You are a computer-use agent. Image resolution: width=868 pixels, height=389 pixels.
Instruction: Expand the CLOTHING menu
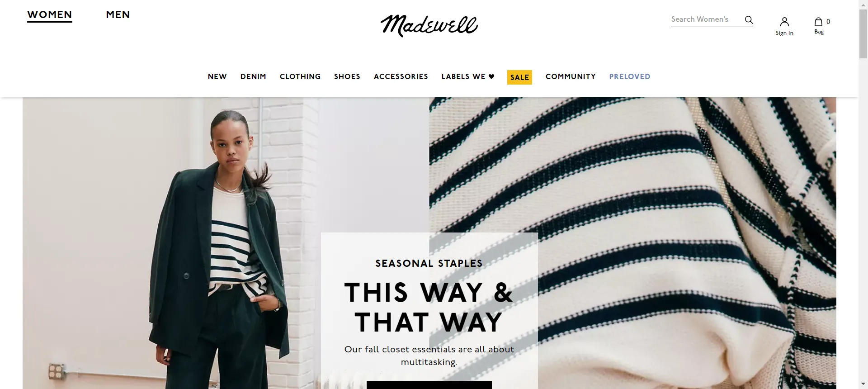click(x=300, y=77)
